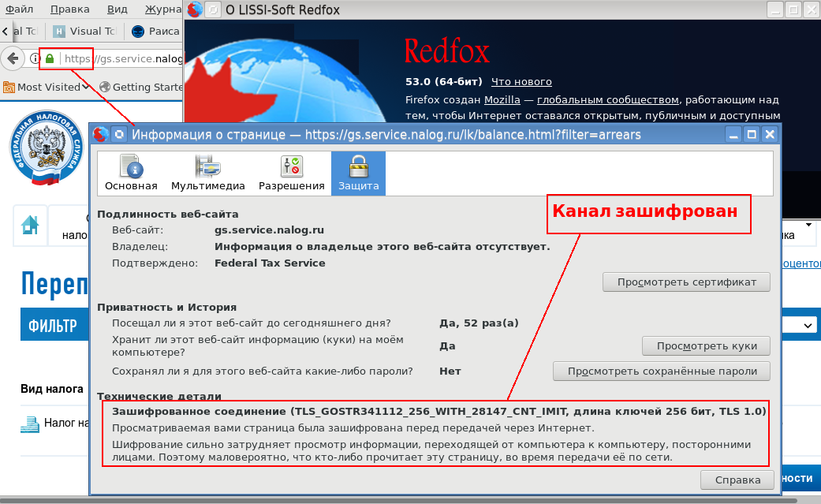Image resolution: width=821 pixels, height=504 pixels.
Task: Click the Getting Started globe icon
Action: [x=105, y=87]
